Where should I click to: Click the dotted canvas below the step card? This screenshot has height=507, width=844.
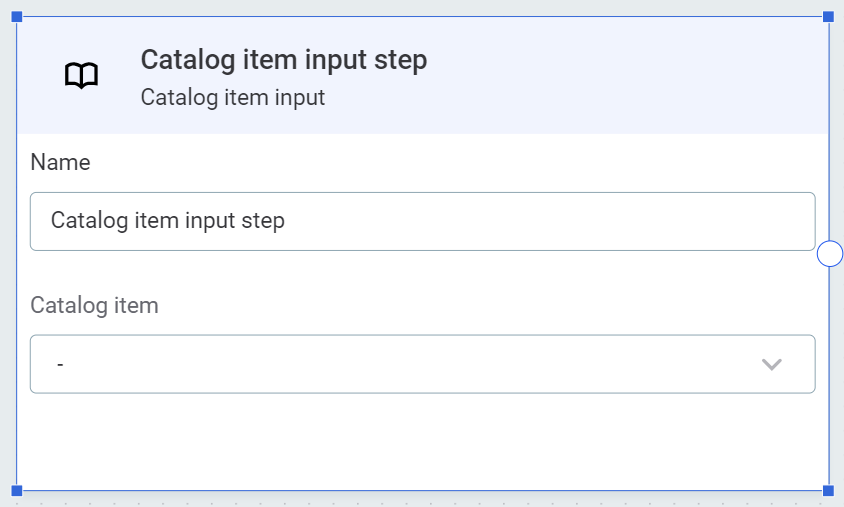pos(422,500)
